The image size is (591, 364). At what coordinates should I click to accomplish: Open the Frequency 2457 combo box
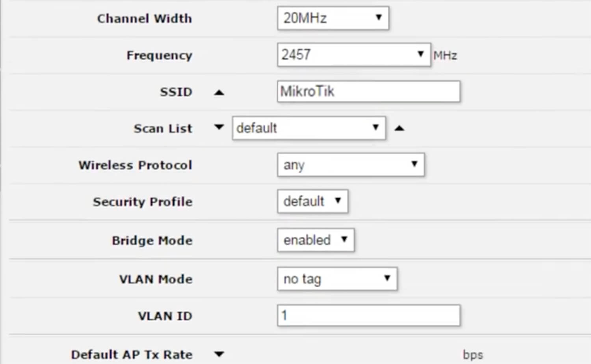354,55
